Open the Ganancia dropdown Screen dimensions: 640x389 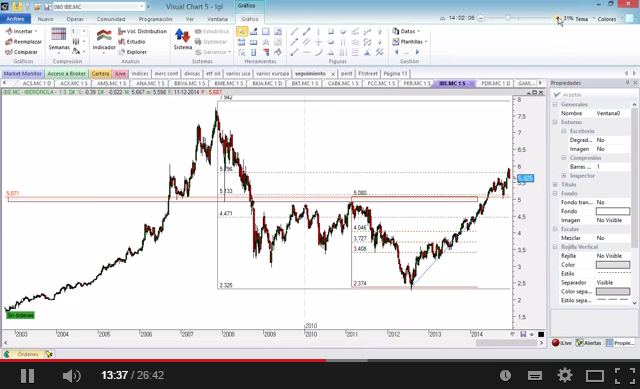pos(212,52)
